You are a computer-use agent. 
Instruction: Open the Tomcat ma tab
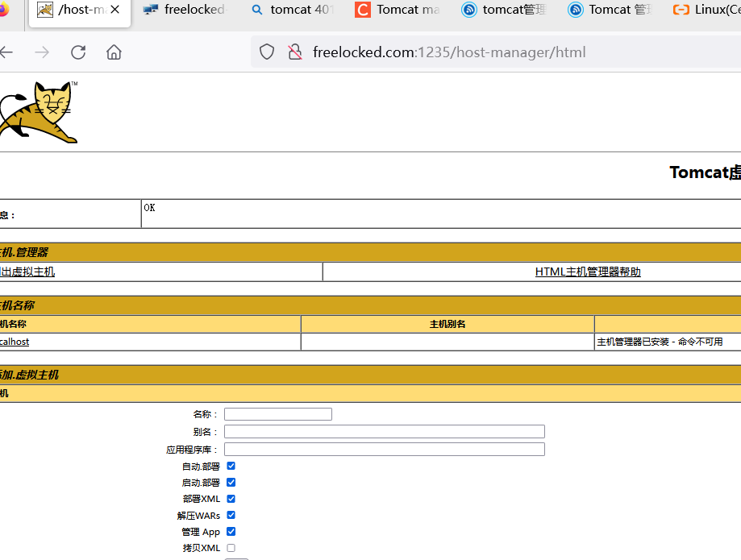[x=398, y=10]
